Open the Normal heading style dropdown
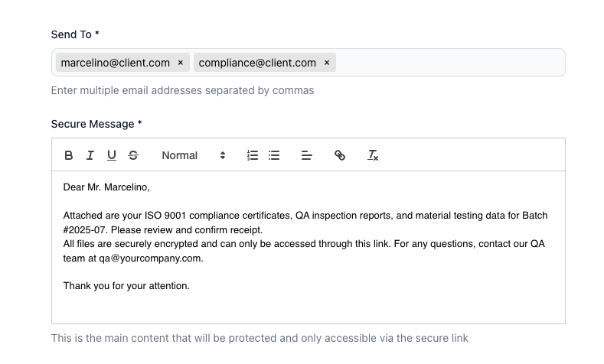The image size is (604, 364). click(193, 155)
